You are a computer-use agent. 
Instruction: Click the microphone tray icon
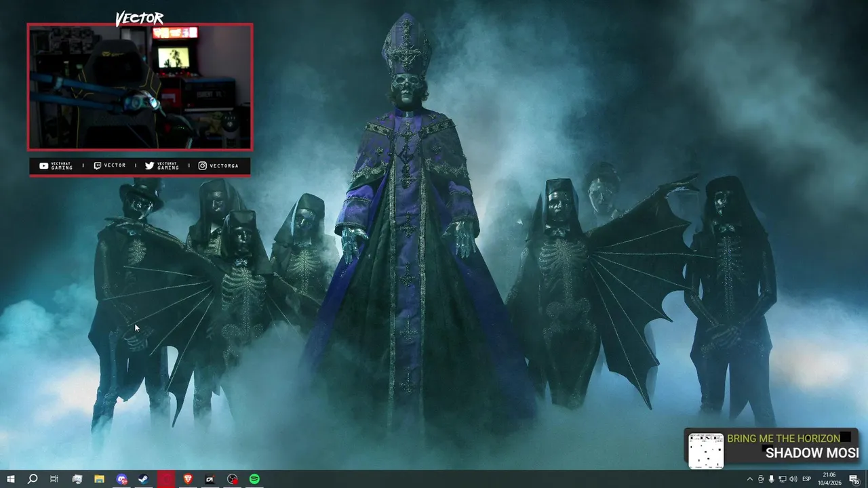point(771,479)
